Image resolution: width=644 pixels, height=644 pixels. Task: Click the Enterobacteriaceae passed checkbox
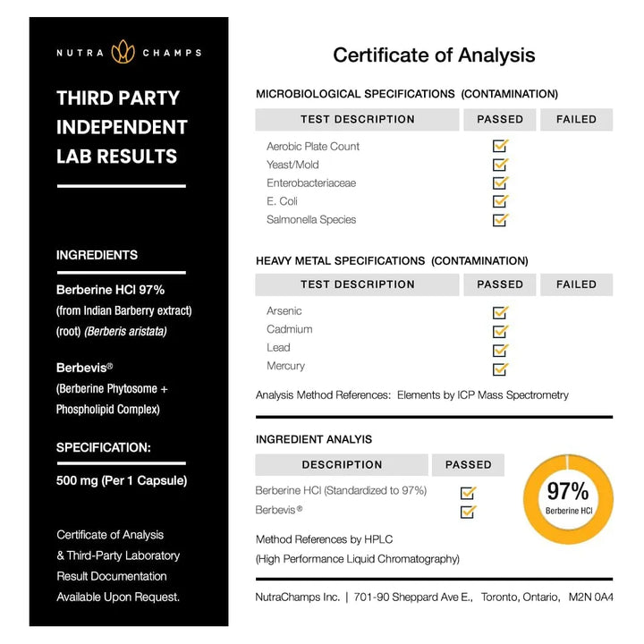point(500,183)
